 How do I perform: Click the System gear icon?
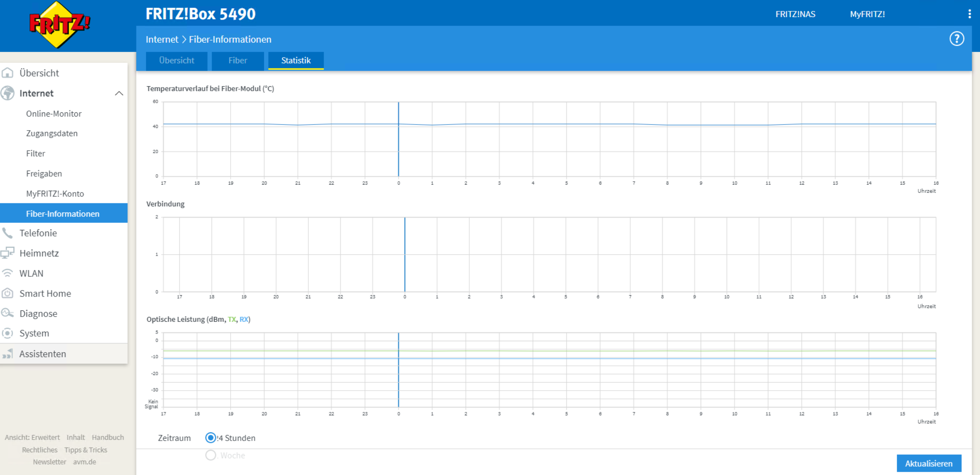(x=7, y=334)
